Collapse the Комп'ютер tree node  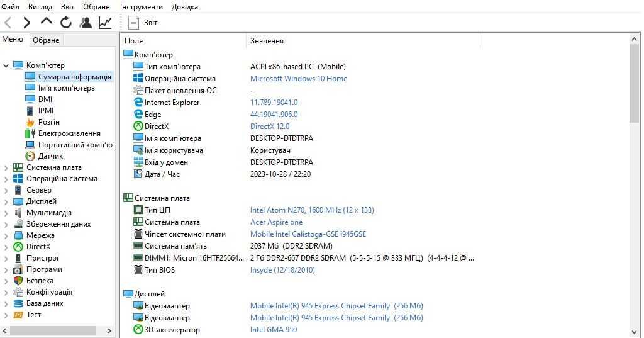[6, 65]
